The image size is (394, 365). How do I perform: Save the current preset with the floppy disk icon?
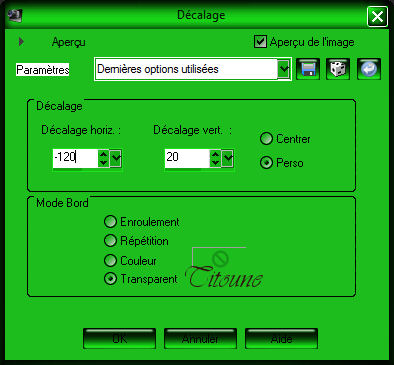(308, 69)
